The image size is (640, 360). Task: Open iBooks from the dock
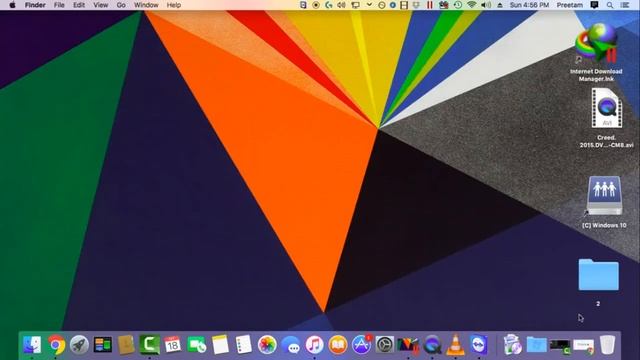coord(338,345)
